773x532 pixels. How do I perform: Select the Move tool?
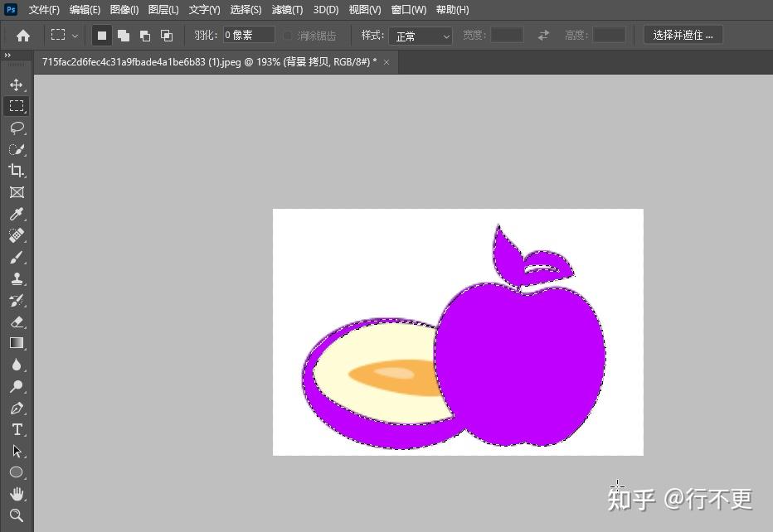point(17,85)
